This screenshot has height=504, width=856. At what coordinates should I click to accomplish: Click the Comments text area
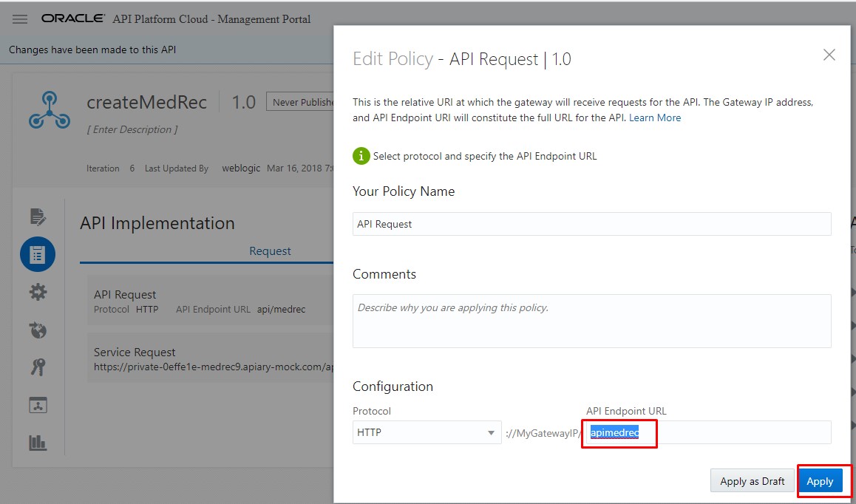coord(592,321)
